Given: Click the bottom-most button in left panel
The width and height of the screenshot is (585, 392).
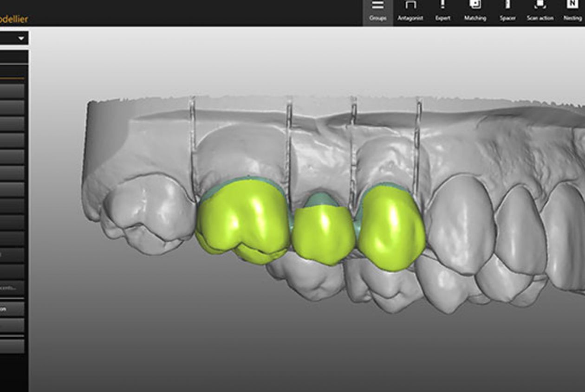Looking at the screenshot, I should 12,346.
